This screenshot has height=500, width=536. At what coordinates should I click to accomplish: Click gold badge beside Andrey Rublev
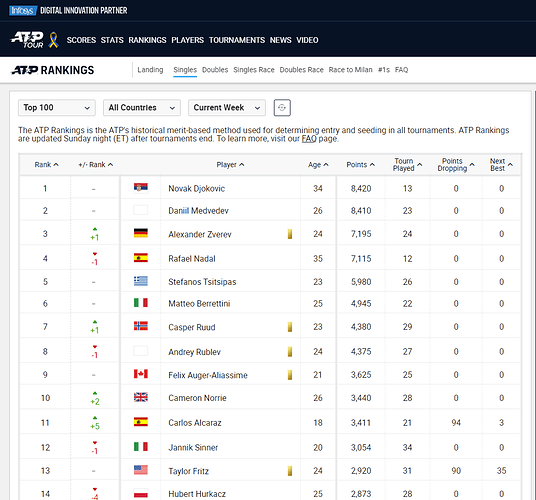pyautogui.click(x=290, y=351)
